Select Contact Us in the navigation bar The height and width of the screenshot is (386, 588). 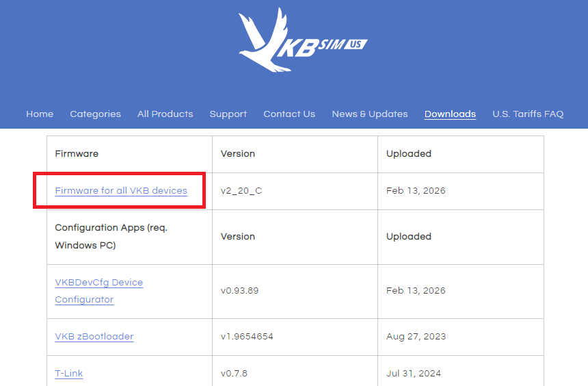pyautogui.click(x=289, y=114)
